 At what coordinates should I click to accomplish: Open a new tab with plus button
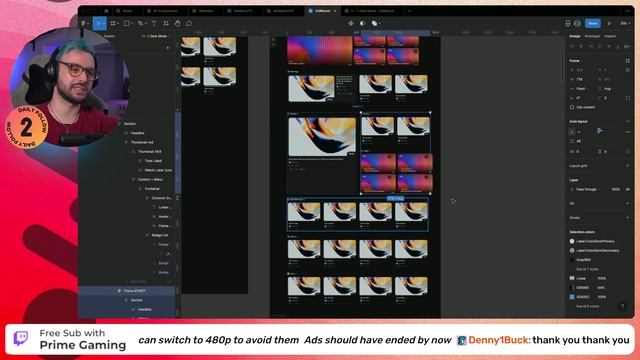pos(409,11)
